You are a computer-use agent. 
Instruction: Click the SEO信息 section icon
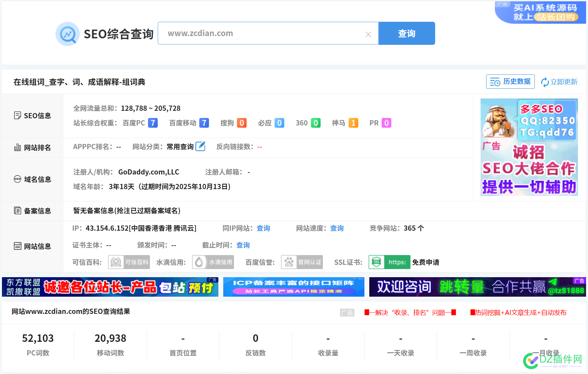pyautogui.click(x=17, y=116)
